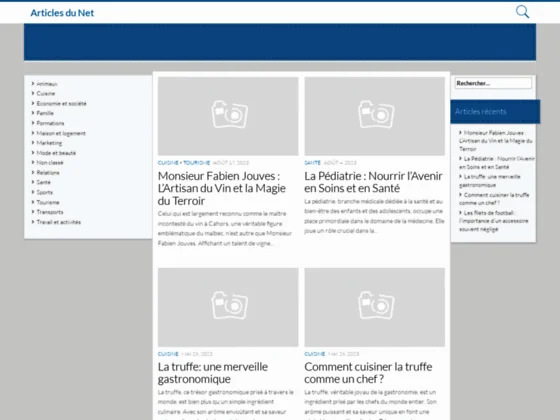Open Travail et activités category

pyautogui.click(x=59, y=222)
